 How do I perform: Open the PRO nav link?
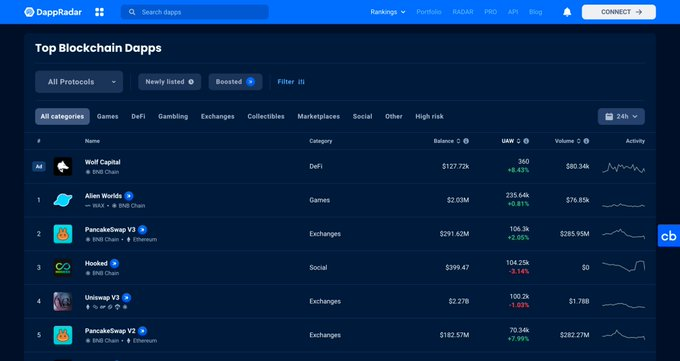490,12
